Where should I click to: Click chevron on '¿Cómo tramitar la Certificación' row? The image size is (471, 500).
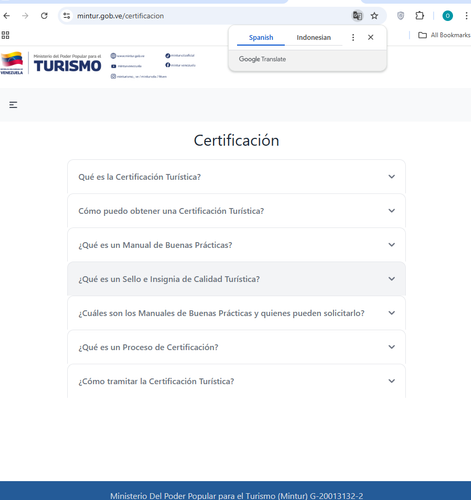(x=392, y=381)
